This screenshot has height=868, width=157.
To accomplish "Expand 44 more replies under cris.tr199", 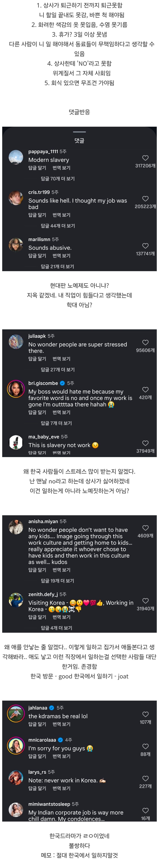I will point(58,226).
